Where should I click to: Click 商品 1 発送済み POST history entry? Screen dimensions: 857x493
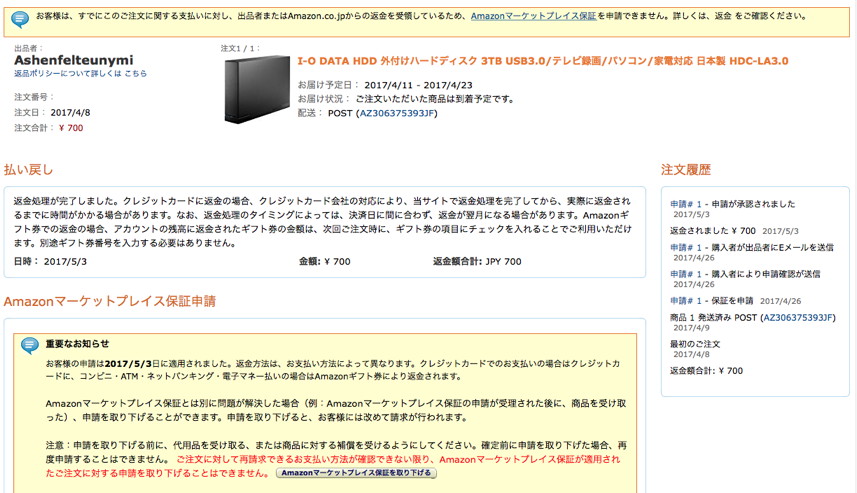[x=753, y=318]
